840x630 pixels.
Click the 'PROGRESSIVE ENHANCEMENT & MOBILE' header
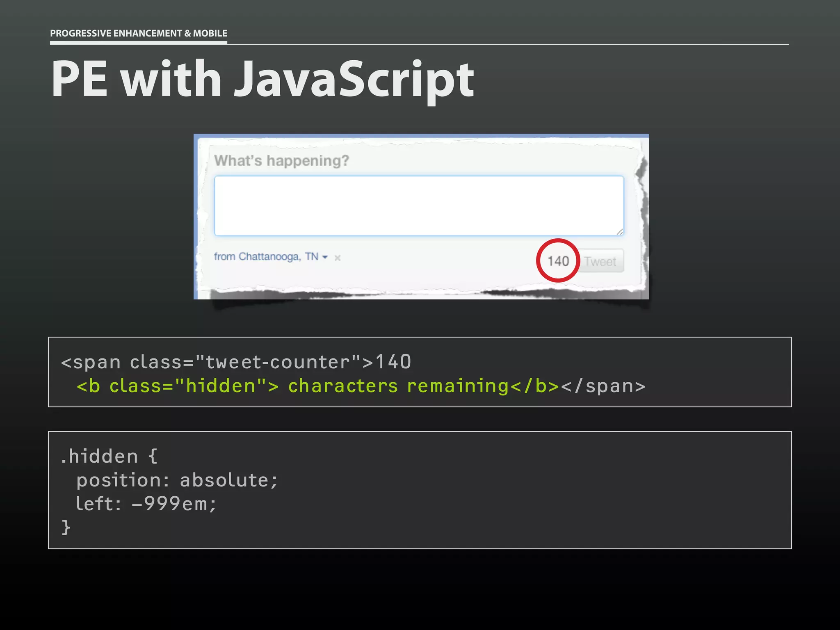(x=139, y=33)
